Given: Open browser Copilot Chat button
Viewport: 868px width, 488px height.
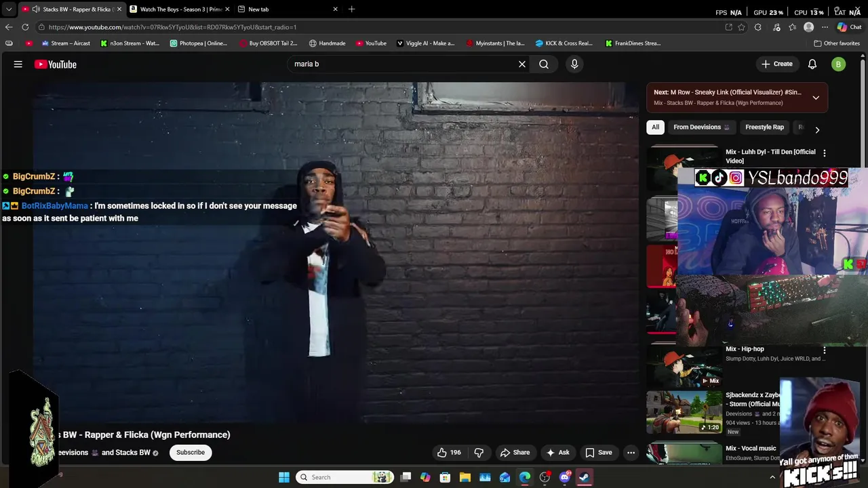Looking at the screenshot, I should (x=850, y=27).
